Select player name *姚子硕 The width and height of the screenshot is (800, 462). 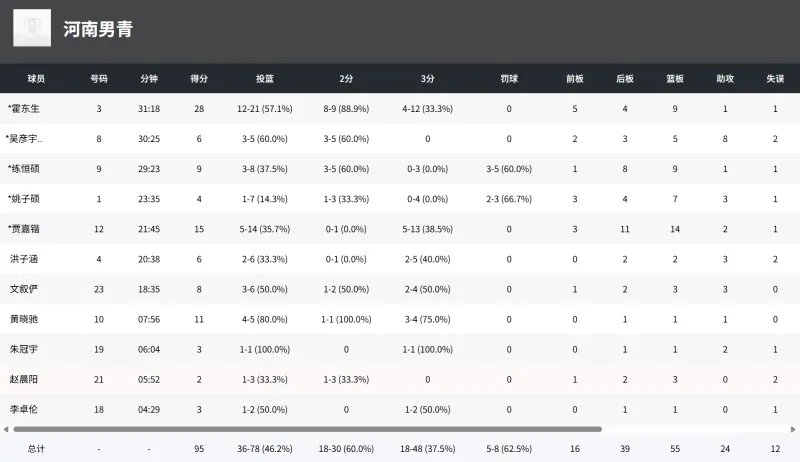pyautogui.click(x=23, y=199)
